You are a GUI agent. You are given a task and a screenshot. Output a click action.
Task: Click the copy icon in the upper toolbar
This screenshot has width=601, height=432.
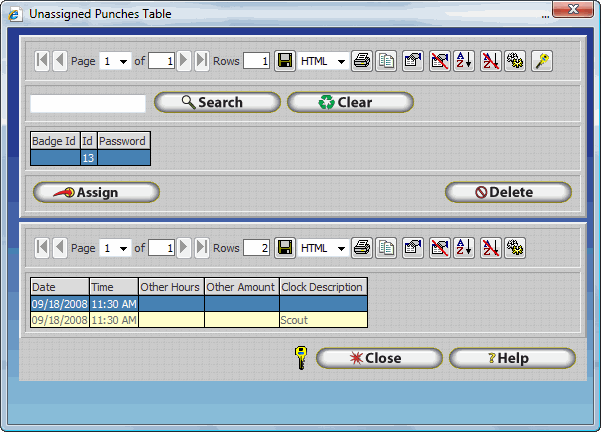384,61
